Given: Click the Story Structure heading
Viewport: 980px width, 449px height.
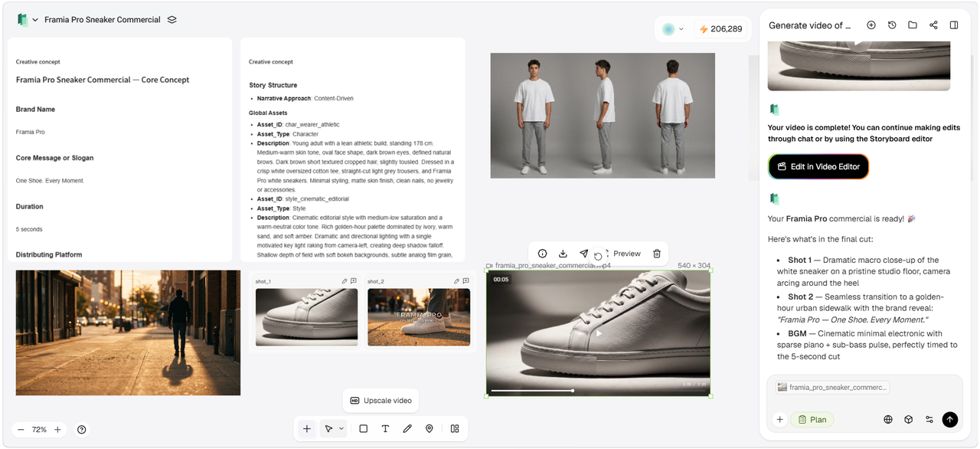Looking at the screenshot, I should tap(273, 85).
